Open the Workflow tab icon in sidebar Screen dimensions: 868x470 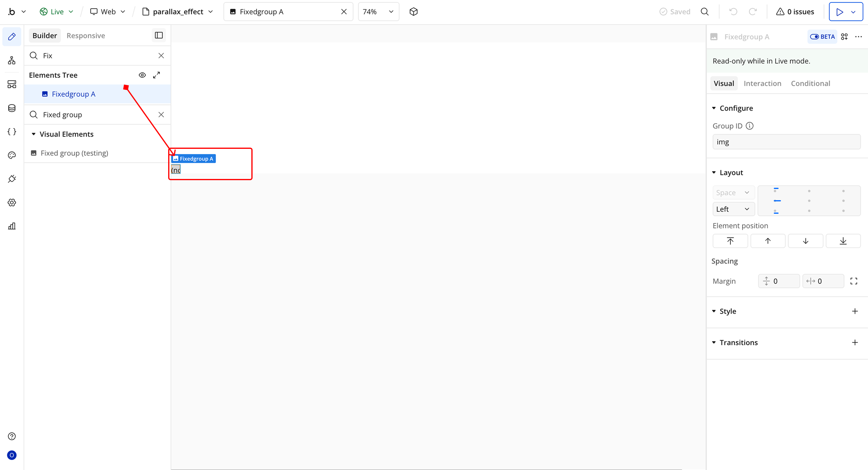[x=12, y=61]
